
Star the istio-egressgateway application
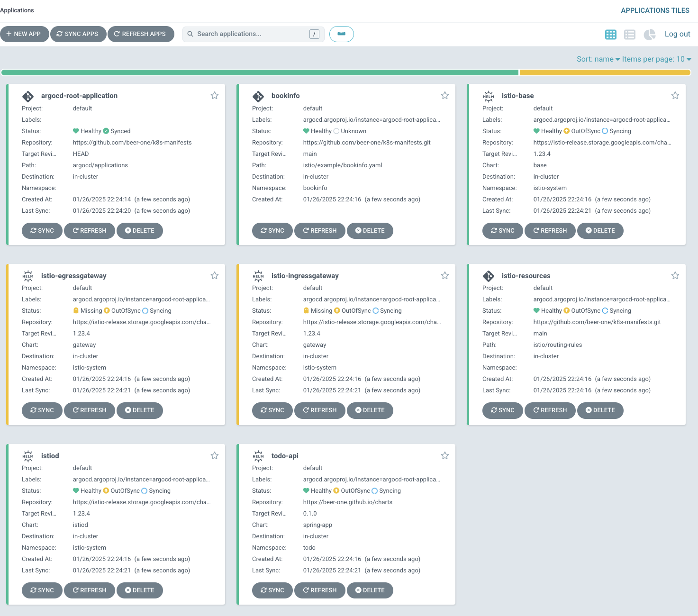coord(215,275)
